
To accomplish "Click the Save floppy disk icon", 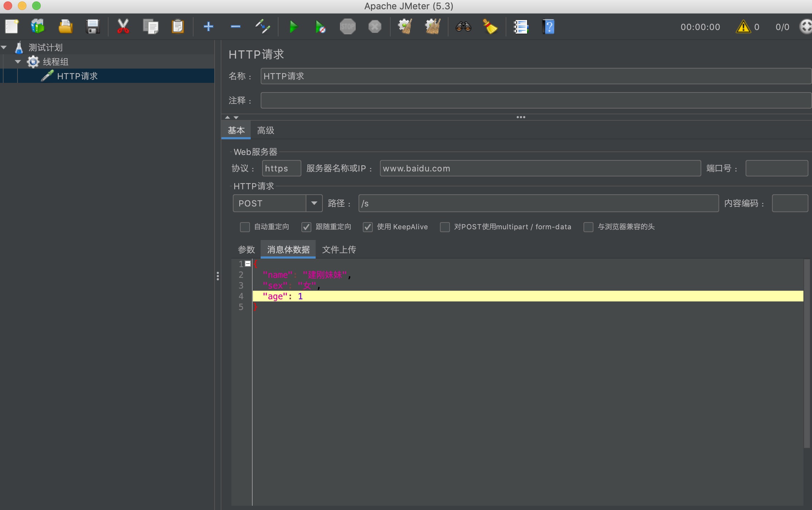I will [93, 27].
